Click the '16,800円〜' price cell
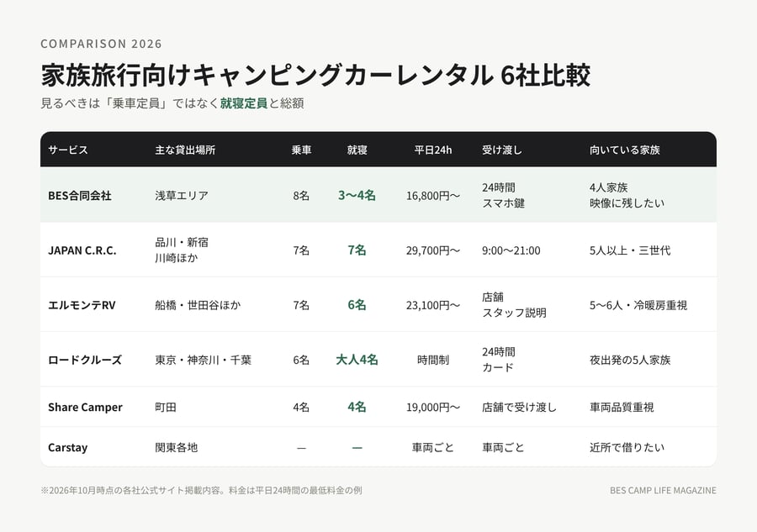Image resolution: width=757 pixels, height=532 pixels. click(x=433, y=195)
